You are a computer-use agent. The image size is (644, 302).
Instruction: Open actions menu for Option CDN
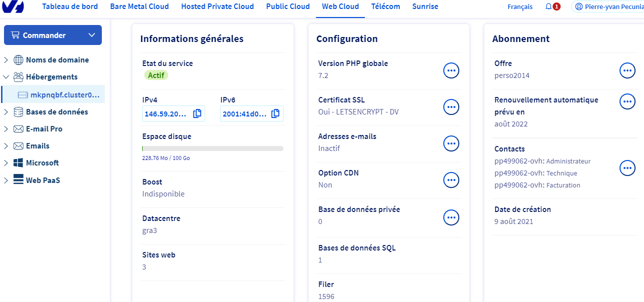coord(451,180)
